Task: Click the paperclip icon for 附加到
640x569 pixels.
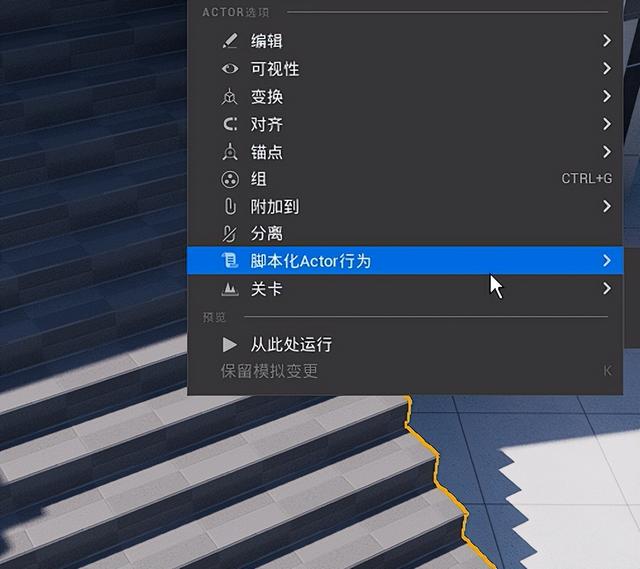Action: point(230,206)
